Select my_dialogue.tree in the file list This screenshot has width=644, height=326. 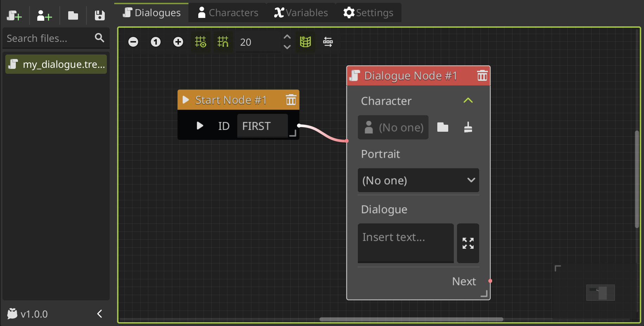56,64
